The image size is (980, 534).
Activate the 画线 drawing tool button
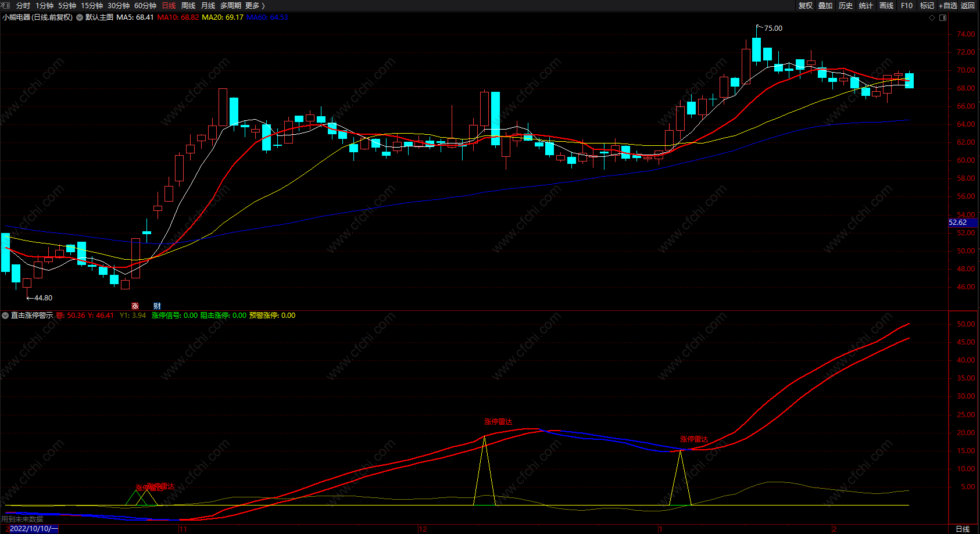click(886, 6)
